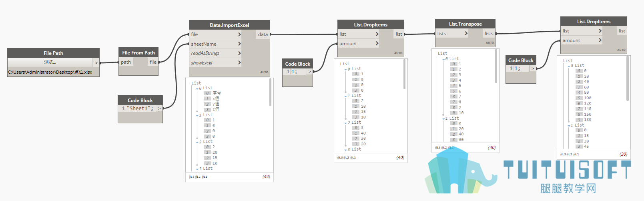Click amount port chevron on first List.DropItems
Image resolution: width=644 pixels, height=201 pixels.
[377, 43]
